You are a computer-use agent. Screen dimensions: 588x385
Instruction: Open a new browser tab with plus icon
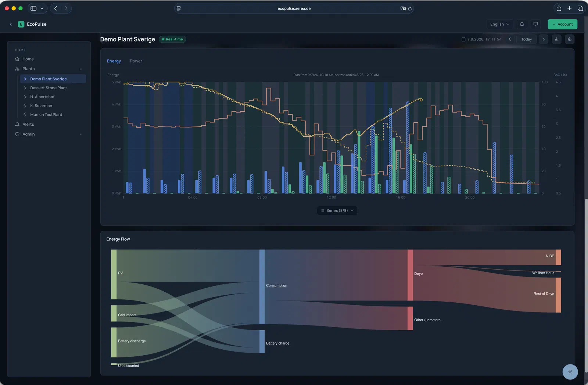click(x=569, y=8)
